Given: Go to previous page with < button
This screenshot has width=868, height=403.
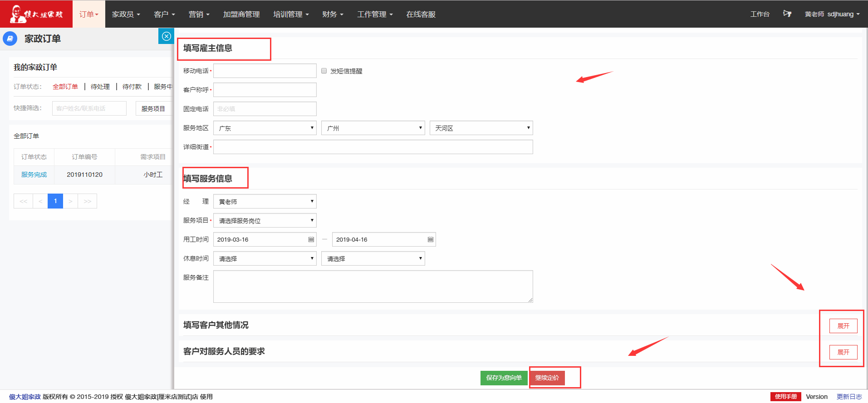Looking at the screenshot, I should [x=40, y=201].
